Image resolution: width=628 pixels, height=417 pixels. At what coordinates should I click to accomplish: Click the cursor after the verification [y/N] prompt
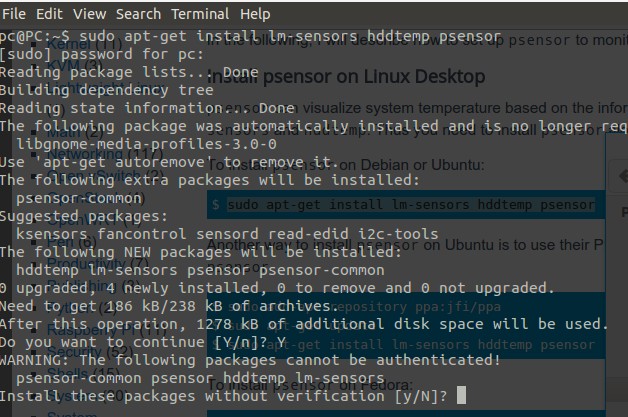coord(459,396)
